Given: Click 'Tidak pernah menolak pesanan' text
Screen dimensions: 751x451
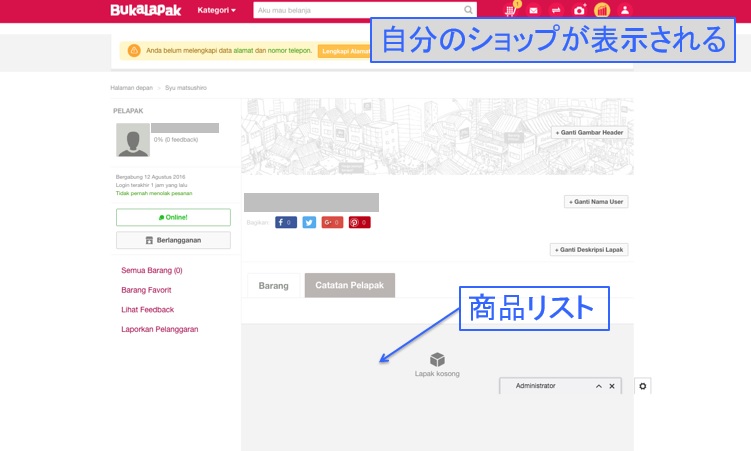Looking at the screenshot, I should pyautogui.click(x=154, y=193).
